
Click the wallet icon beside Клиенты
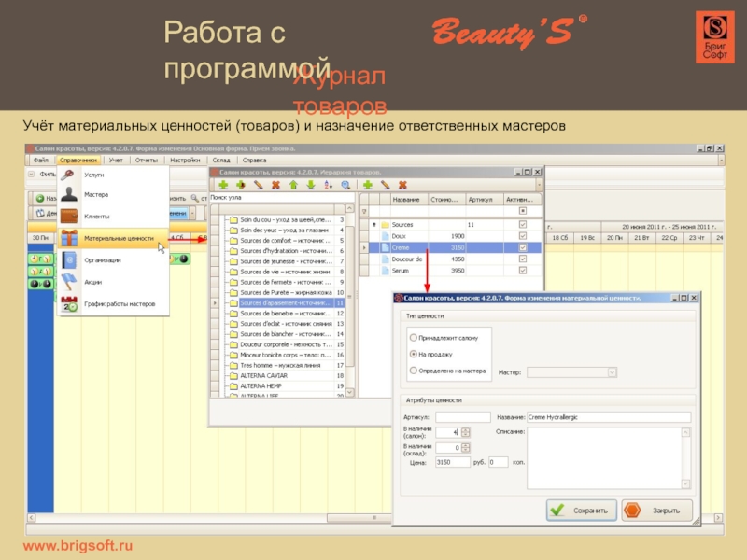pos(69,216)
